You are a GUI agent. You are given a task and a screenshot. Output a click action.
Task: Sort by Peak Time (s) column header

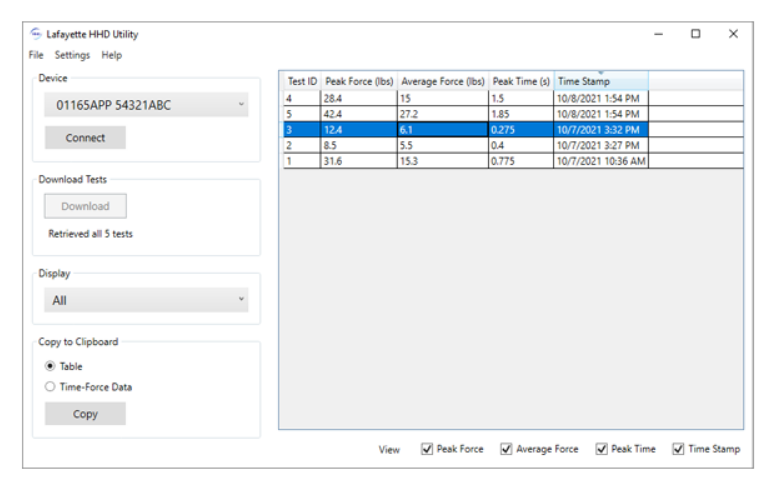pyautogui.click(x=521, y=81)
